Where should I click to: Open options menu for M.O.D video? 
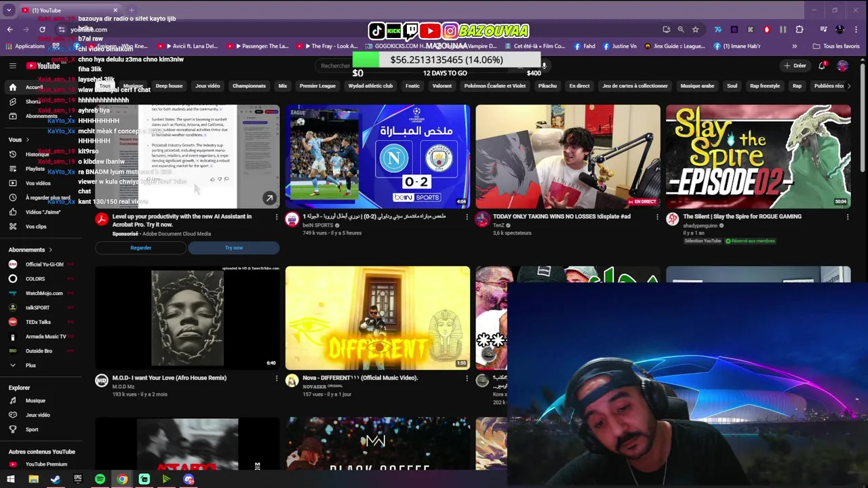(276, 378)
